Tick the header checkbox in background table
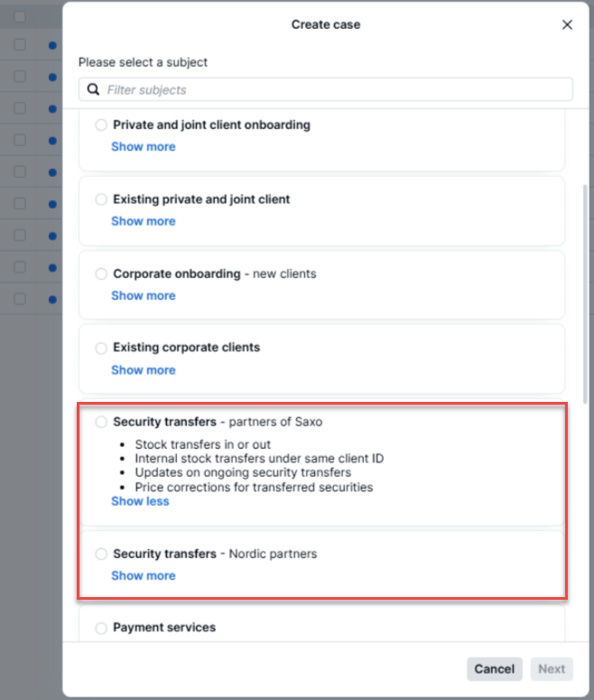The width and height of the screenshot is (594, 700). (20, 17)
